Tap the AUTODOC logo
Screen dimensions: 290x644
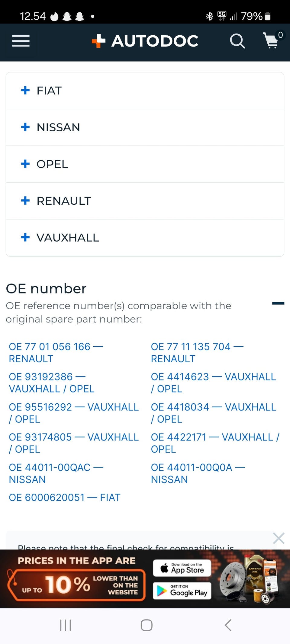pyautogui.click(x=145, y=41)
